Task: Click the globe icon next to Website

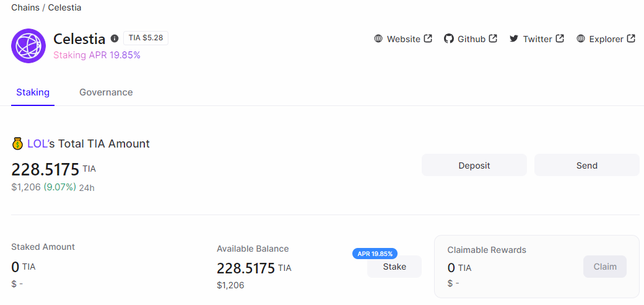Action: 378,38
